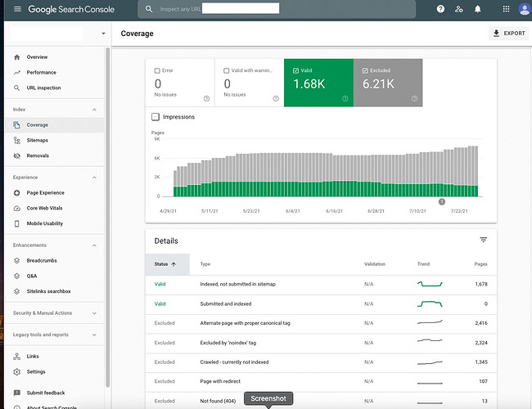The image size is (532, 409).
Task: Open the Core Web Vitals report
Action: click(x=44, y=208)
